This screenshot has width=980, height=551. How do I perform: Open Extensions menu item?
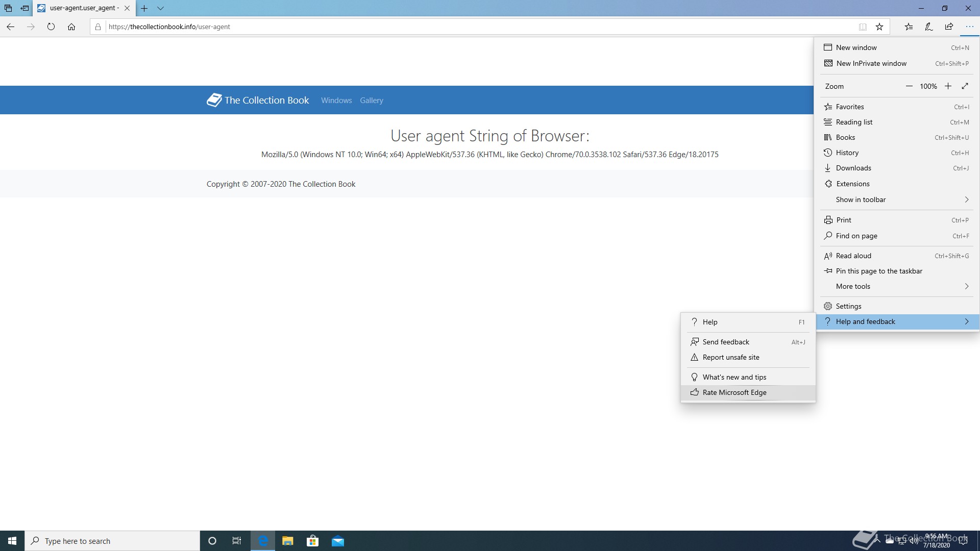(x=897, y=184)
